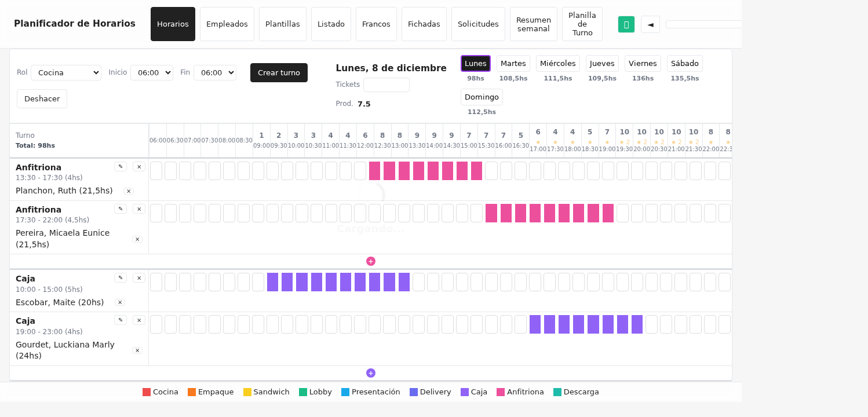The image size is (868, 417).
Task: Toggle first empty cell in Gourdet's Caja row
Action: click(156, 324)
